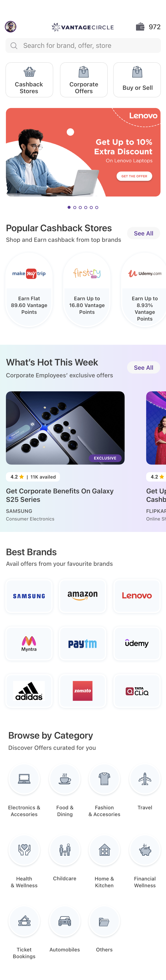166x980 pixels.
Task: Open the Amazon brand tile
Action: point(83,596)
